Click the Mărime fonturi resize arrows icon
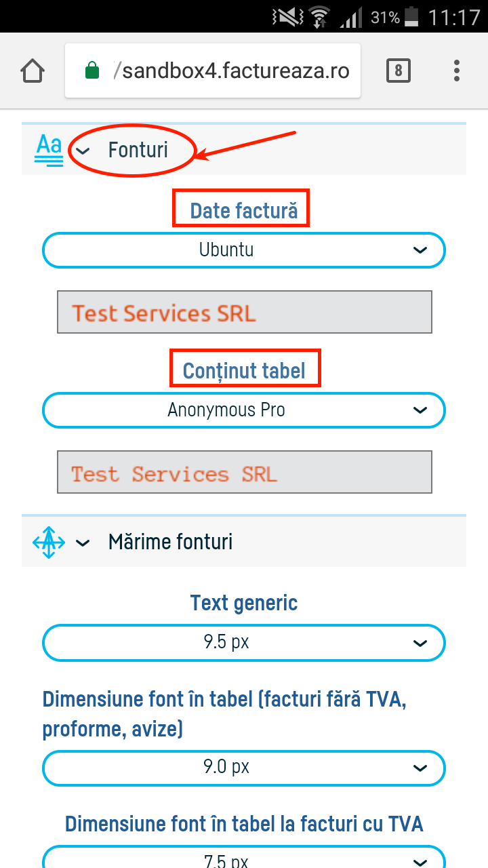Image resolution: width=488 pixels, height=868 pixels. [x=49, y=542]
